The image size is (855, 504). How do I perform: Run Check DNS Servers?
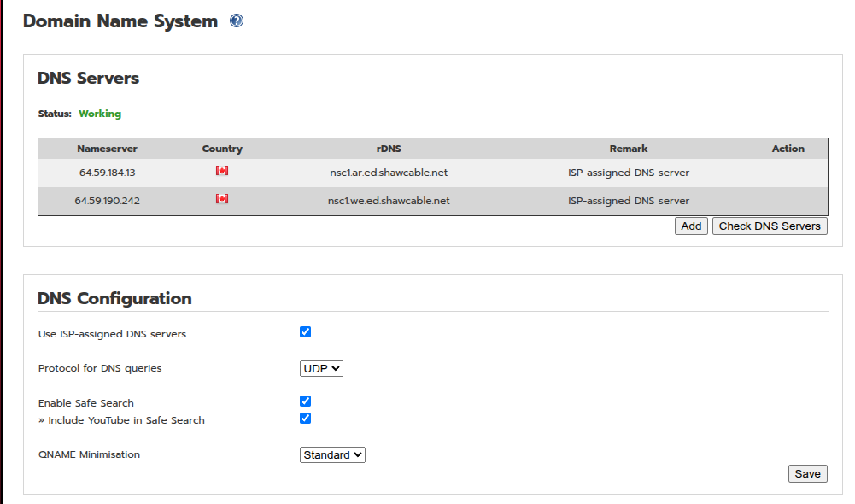point(770,226)
